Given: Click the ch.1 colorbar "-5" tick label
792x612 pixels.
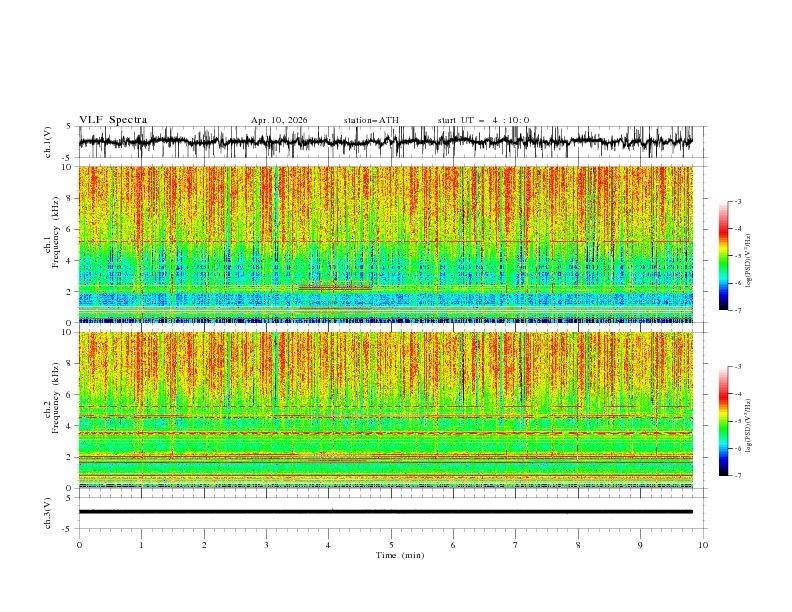Looking at the screenshot, I should [737, 256].
